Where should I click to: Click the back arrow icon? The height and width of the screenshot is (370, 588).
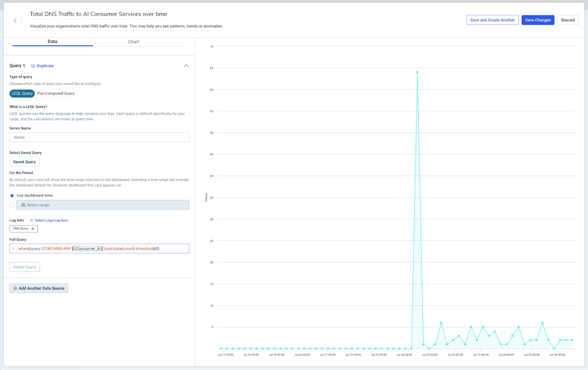[15, 21]
